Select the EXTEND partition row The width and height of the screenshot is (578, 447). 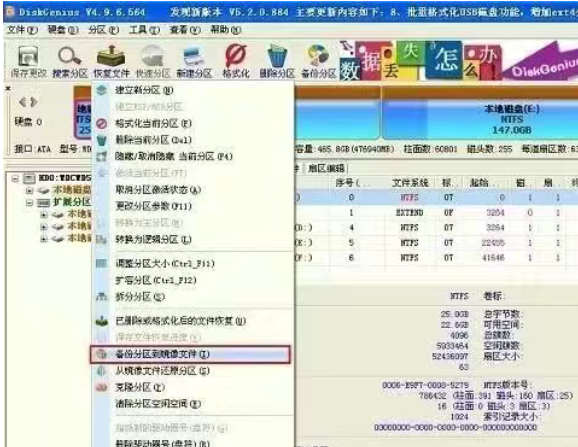coord(436,213)
